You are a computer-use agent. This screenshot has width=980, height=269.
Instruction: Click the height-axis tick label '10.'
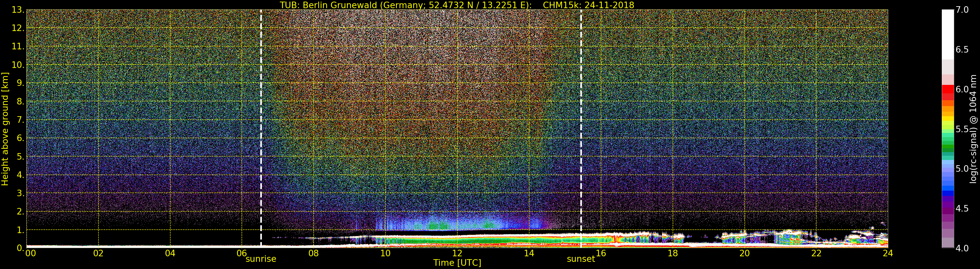coord(18,65)
